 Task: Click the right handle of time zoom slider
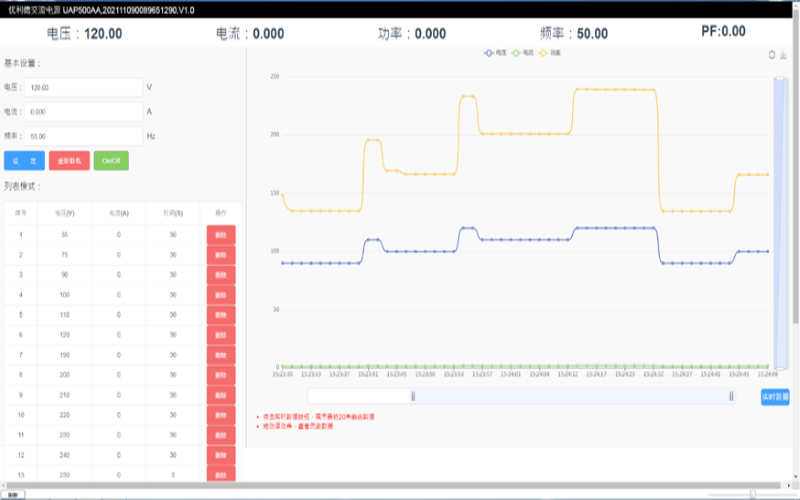(x=732, y=397)
